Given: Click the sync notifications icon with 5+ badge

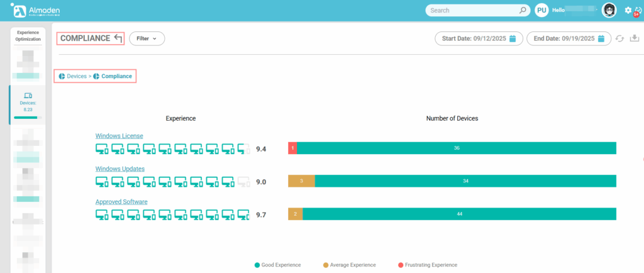Looking at the screenshot, I should [638, 11].
